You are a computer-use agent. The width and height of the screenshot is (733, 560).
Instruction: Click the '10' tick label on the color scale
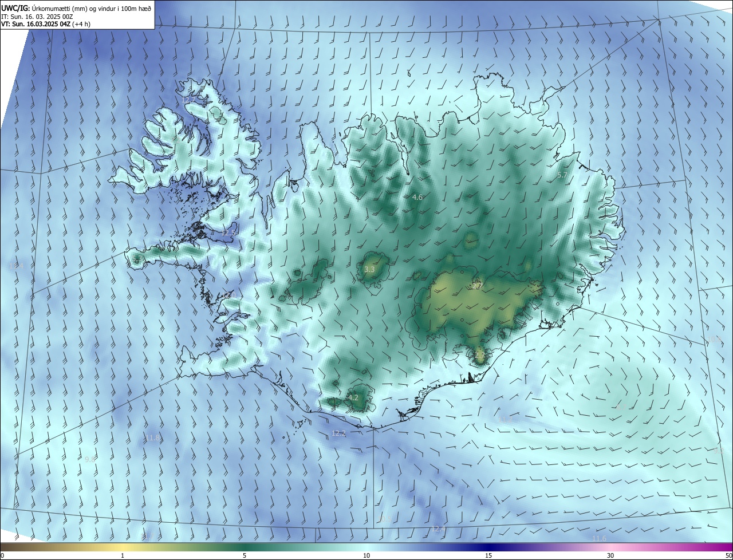click(366, 555)
